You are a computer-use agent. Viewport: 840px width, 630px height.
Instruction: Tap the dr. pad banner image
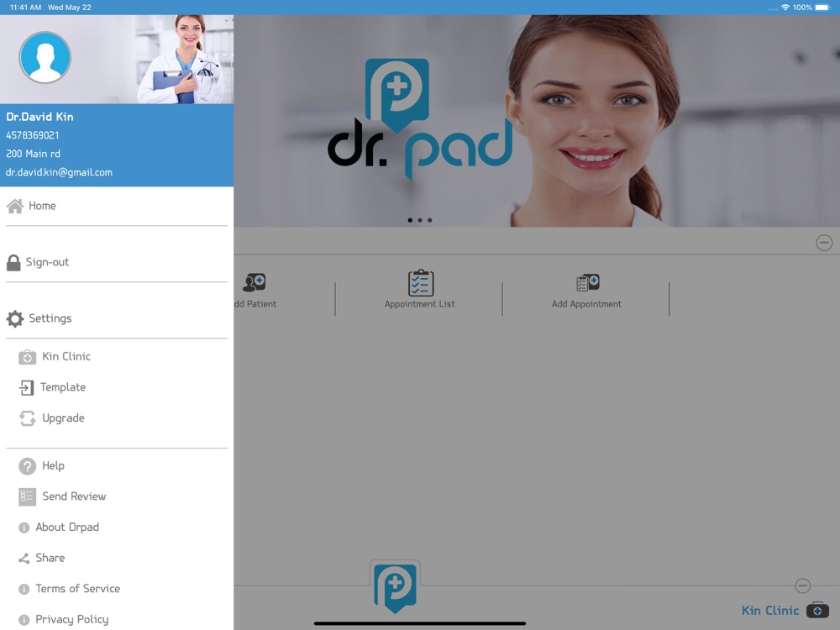click(537, 120)
